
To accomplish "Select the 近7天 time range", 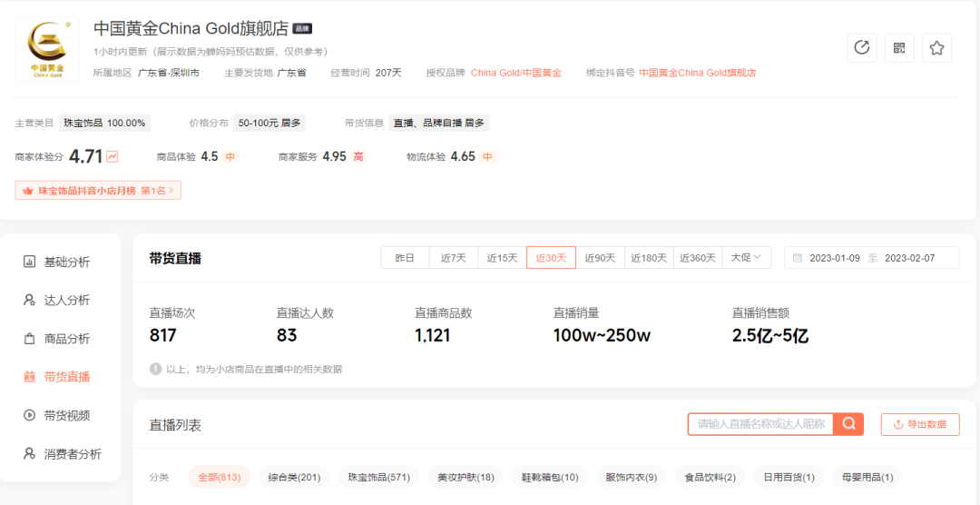I will coord(454,258).
